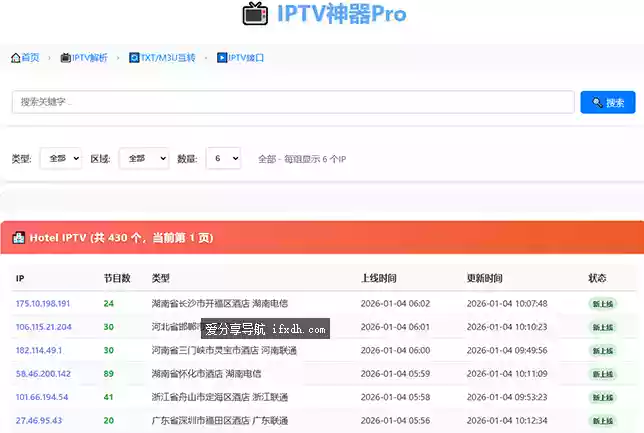Click the 更新时间 column header

484,278
